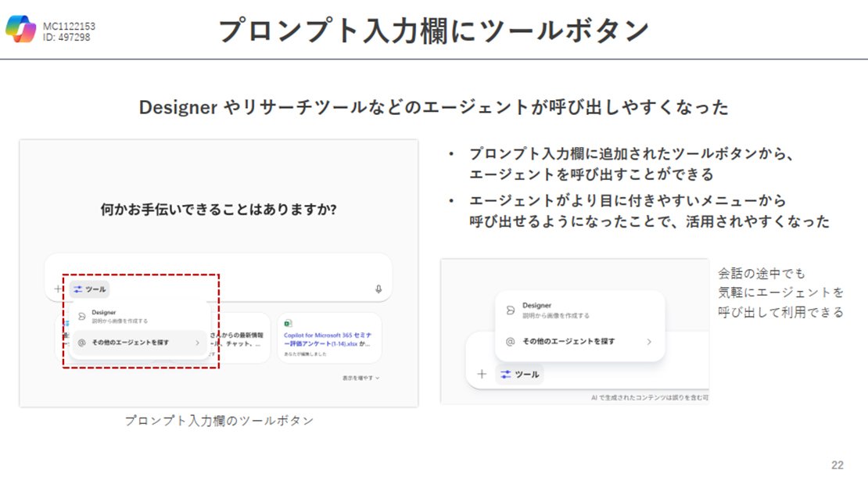This screenshot has height=488, width=868.
Task: Open the ツール button in the greeting-screen prompt box
Action: tap(90, 289)
